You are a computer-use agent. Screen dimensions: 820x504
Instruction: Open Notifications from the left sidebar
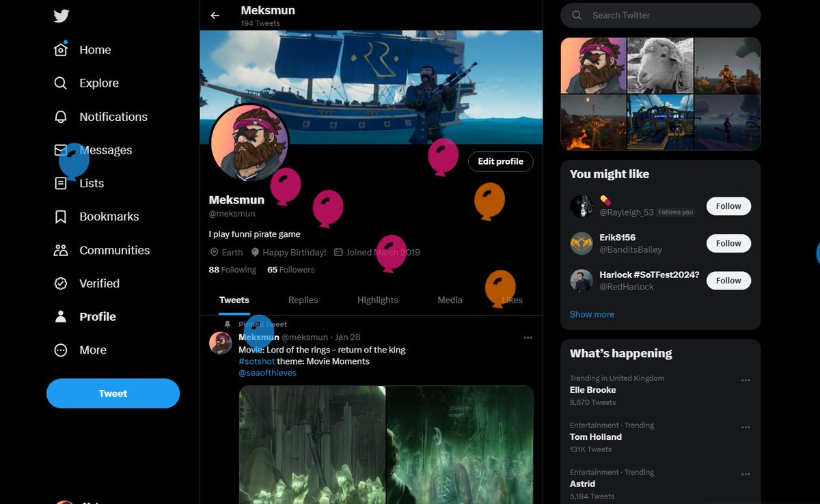click(x=113, y=116)
